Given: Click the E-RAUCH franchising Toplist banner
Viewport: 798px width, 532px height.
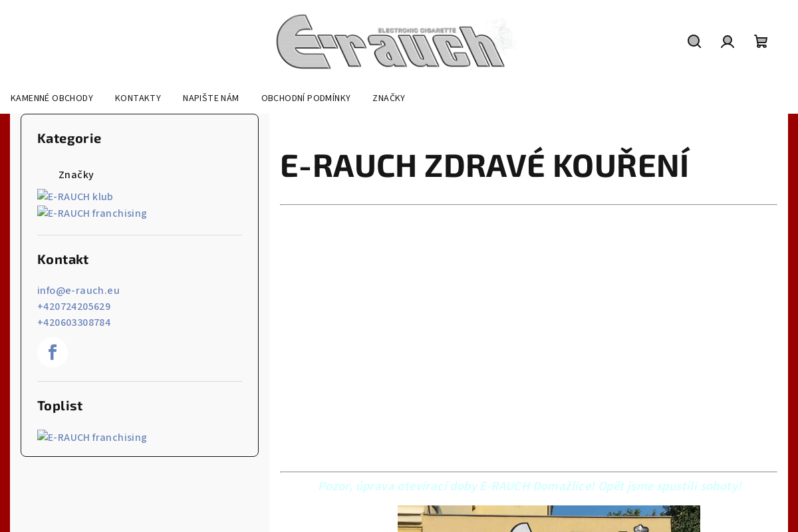Looking at the screenshot, I should click(x=92, y=437).
